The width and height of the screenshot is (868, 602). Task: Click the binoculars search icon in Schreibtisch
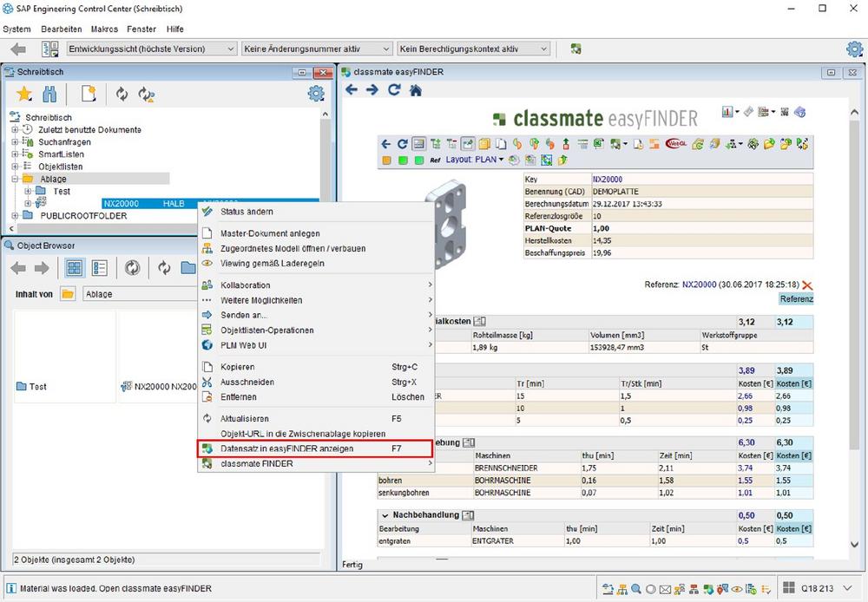(x=50, y=95)
